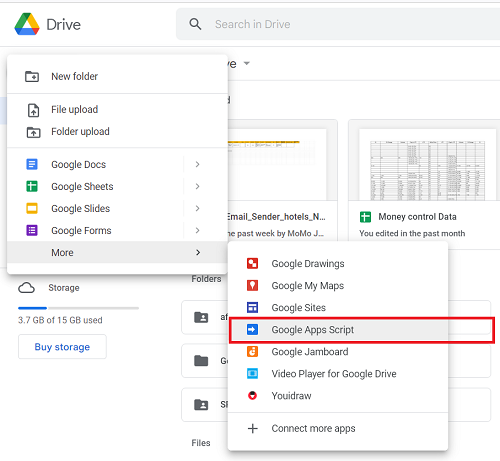Open Google My Maps icon entry
500x461 pixels.
252,285
